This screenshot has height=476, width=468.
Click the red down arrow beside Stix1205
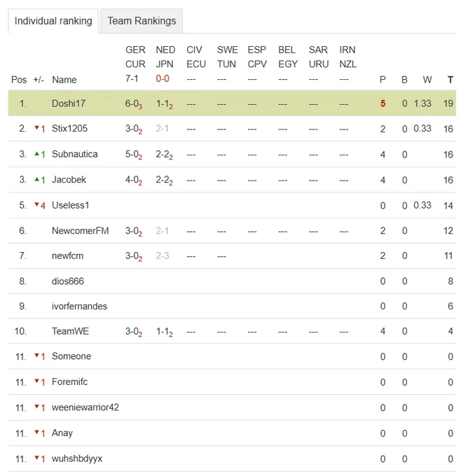(36, 128)
